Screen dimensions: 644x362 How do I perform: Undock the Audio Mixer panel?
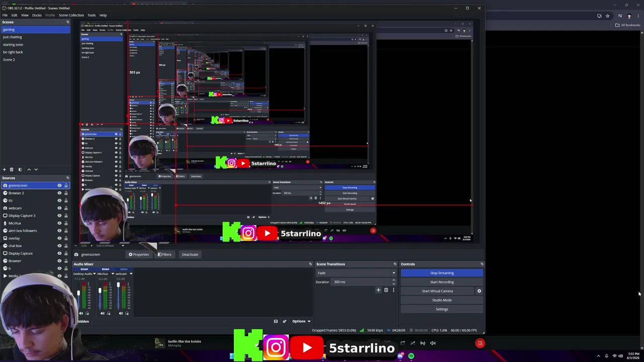(310, 264)
